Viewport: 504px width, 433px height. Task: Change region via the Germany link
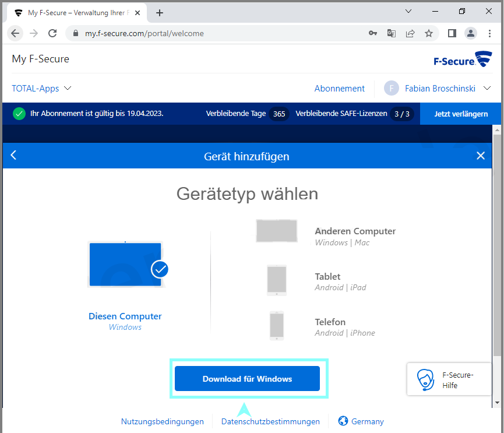[368, 421]
